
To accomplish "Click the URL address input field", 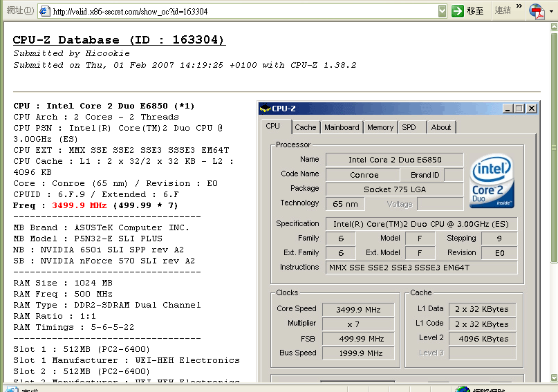I will pyautogui.click(x=242, y=11).
